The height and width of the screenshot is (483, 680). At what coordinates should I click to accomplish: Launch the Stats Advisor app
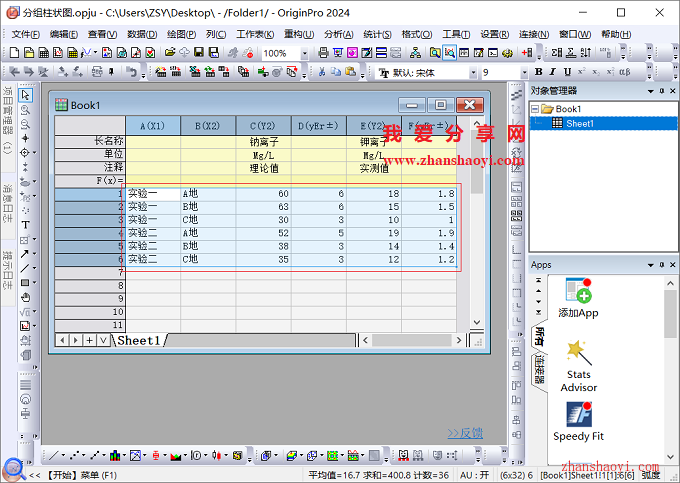(579, 367)
